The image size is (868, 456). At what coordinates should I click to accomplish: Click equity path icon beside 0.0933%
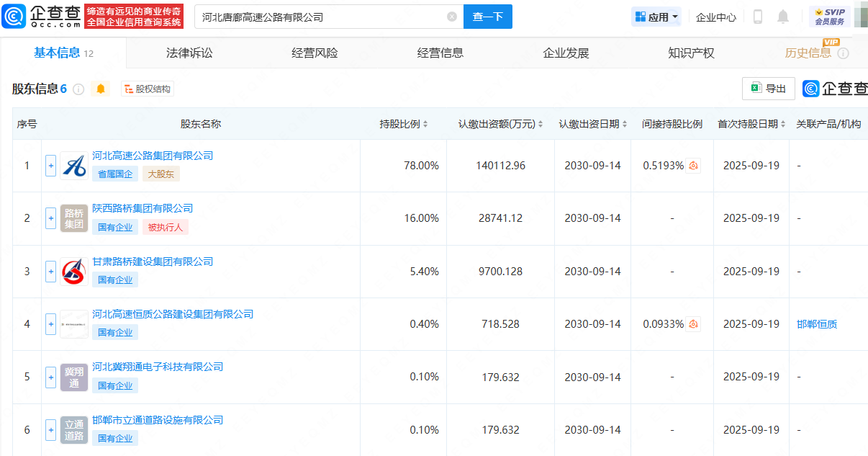(x=694, y=323)
